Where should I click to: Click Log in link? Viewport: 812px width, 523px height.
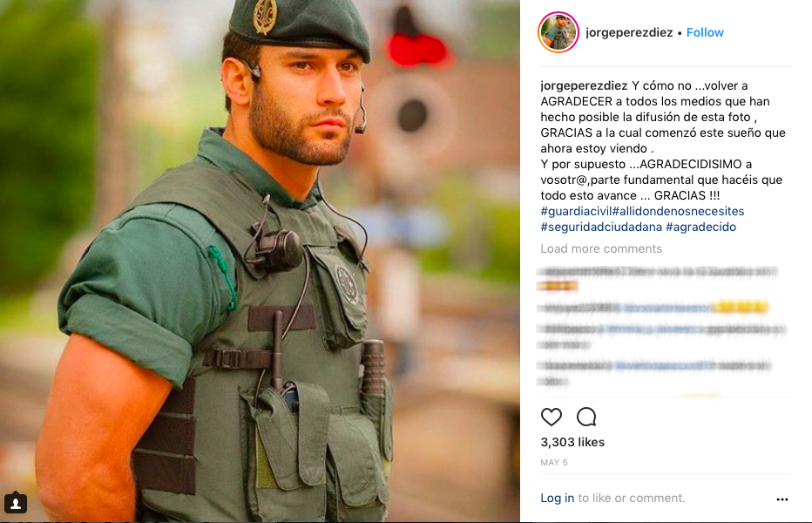pos(558,498)
